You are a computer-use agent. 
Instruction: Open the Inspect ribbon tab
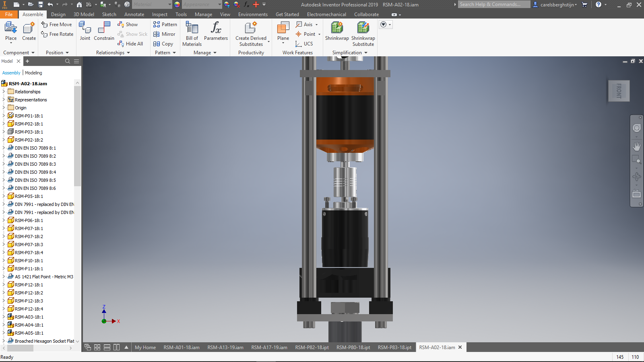[x=159, y=14]
